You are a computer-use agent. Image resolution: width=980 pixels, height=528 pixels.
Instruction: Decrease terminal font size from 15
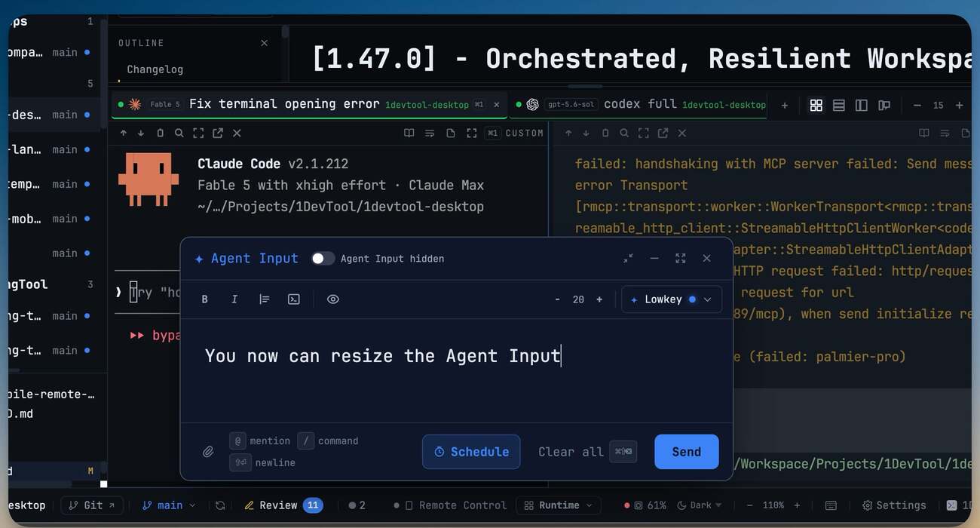coord(917,106)
